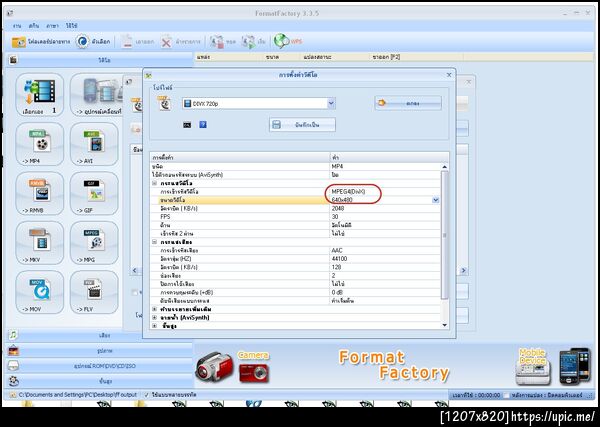This screenshot has height=427, width=600.
Task: Expand the Advanced category in left sidebar
Action: pos(99,381)
